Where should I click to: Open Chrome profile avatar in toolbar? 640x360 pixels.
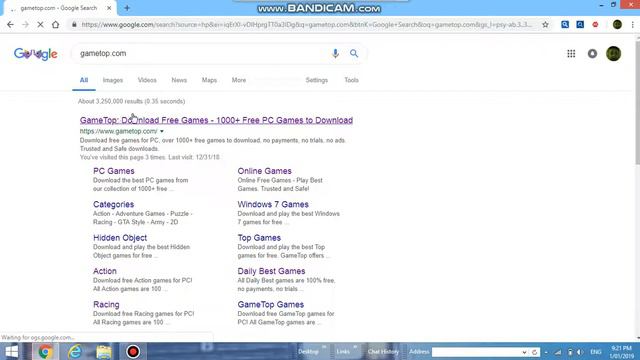[617, 24]
